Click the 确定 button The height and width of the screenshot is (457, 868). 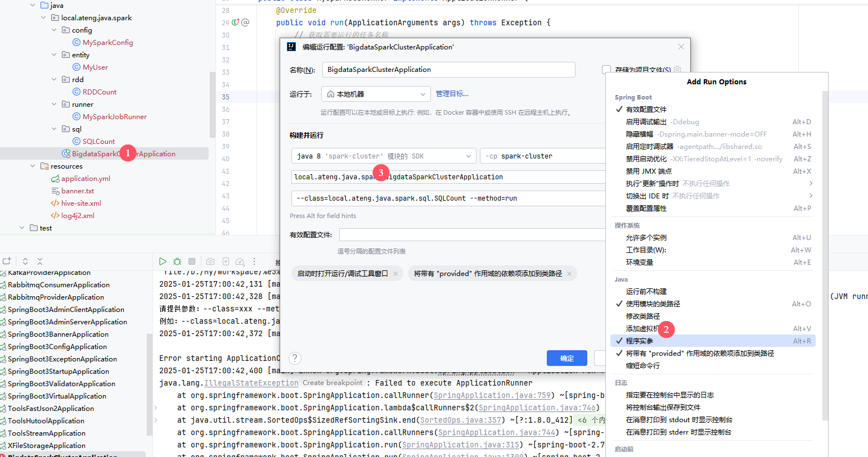click(566, 358)
